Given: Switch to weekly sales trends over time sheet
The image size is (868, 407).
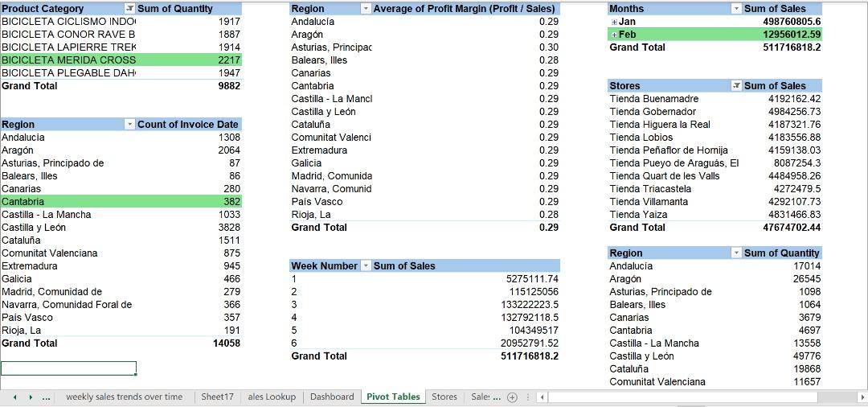Looking at the screenshot, I should click(124, 397).
